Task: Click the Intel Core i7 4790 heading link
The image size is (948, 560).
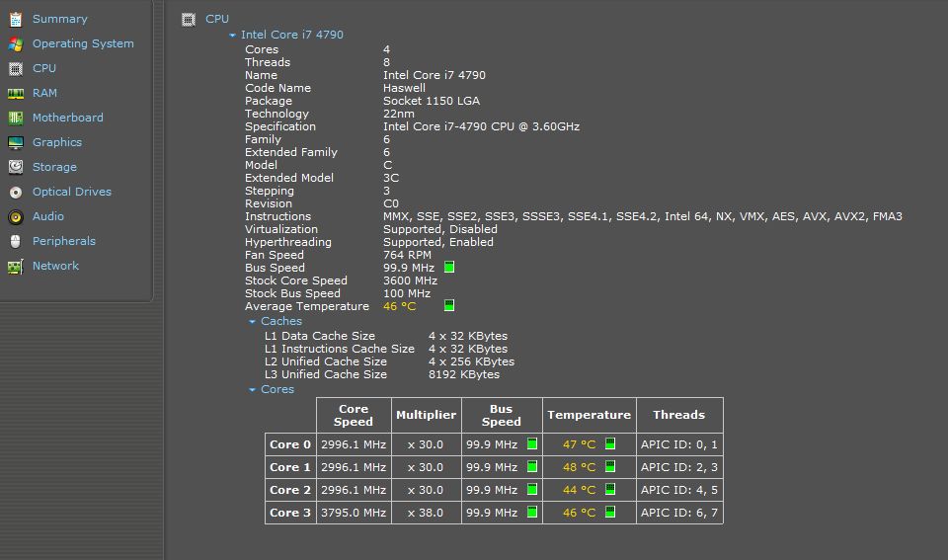Action: click(292, 35)
